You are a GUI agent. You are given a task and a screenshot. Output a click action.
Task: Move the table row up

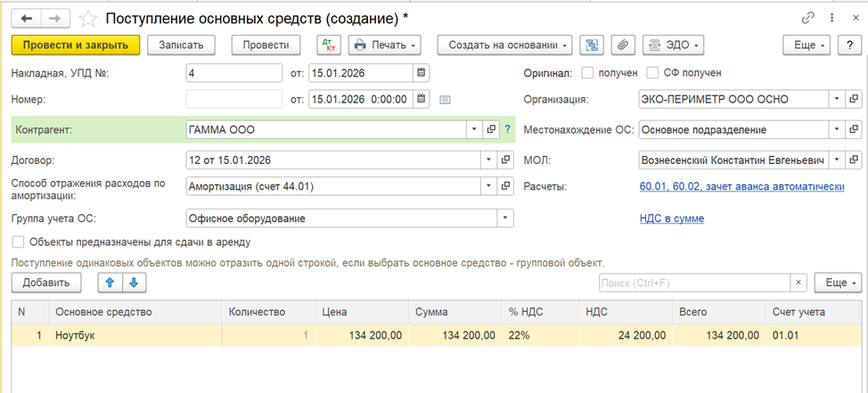tap(110, 282)
